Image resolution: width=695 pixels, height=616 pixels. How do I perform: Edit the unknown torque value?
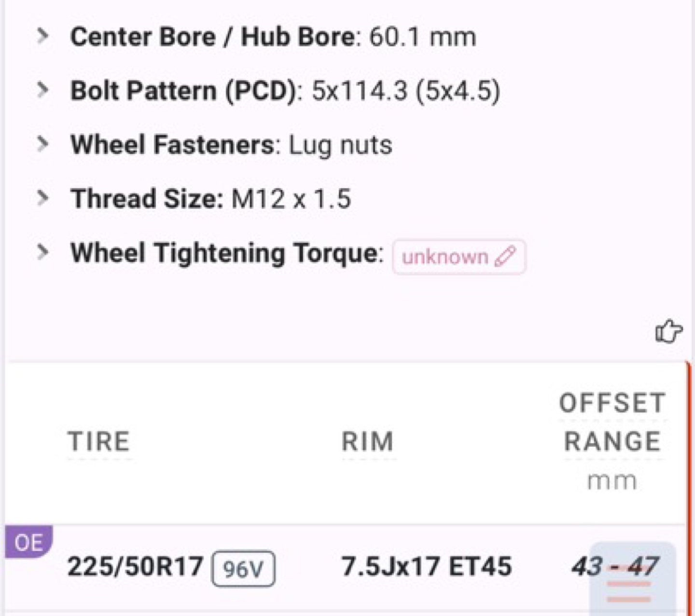click(459, 257)
